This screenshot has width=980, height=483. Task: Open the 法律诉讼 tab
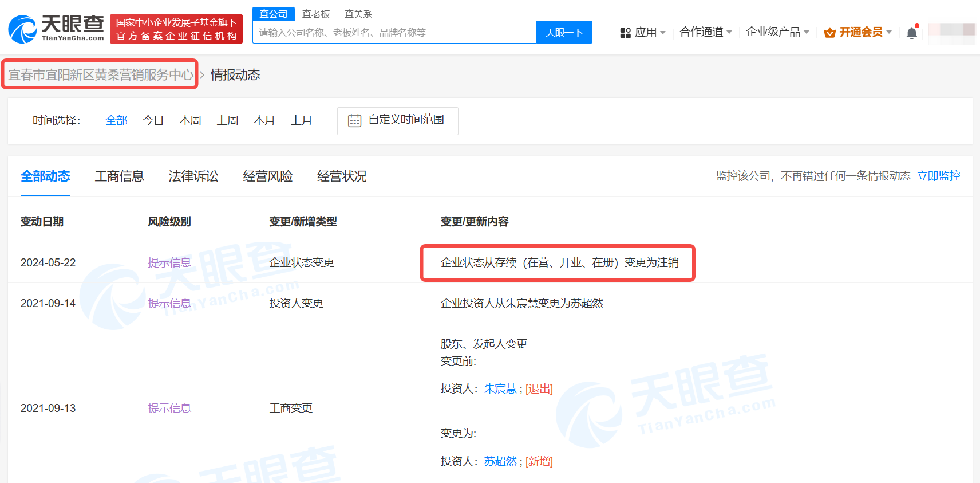[193, 176]
